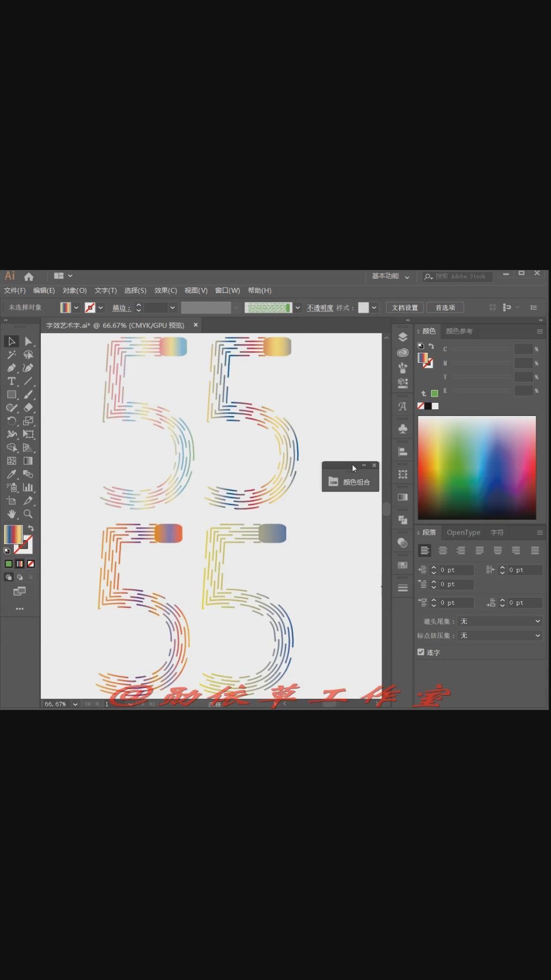
Task: Expand the stroke color dropdown in control bar
Action: point(101,307)
